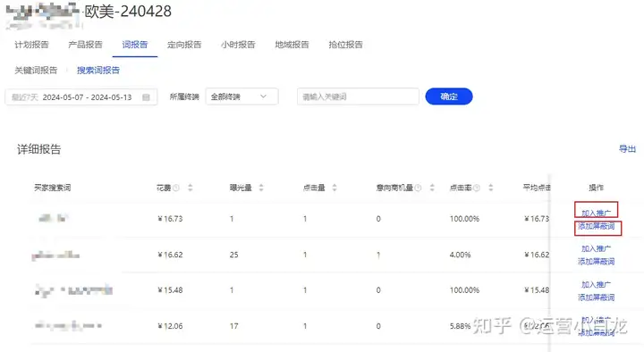
Task: Click the ¥15.48 cost cell
Action: pyautogui.click(x=170, y=290)
